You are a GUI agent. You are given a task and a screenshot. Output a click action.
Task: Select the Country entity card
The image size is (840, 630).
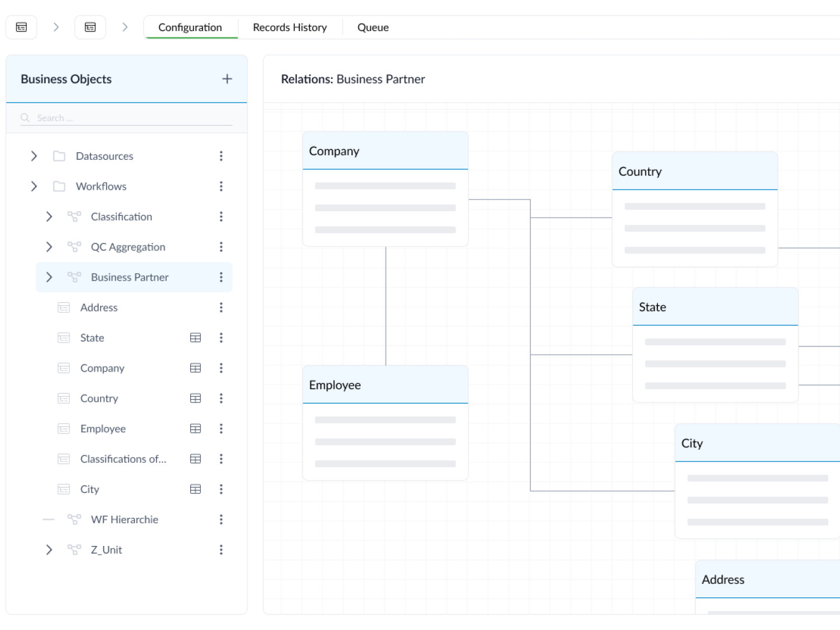click(x=695, y=209)
